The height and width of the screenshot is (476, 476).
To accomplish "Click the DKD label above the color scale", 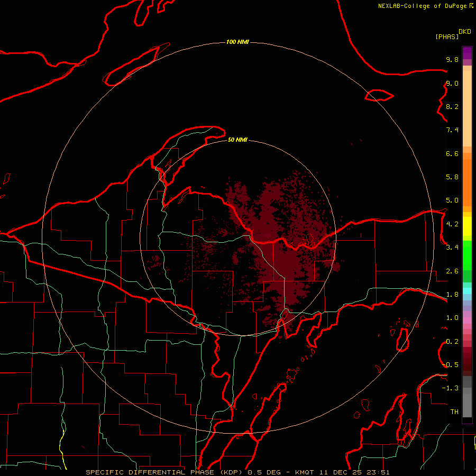I will point(465,32).
